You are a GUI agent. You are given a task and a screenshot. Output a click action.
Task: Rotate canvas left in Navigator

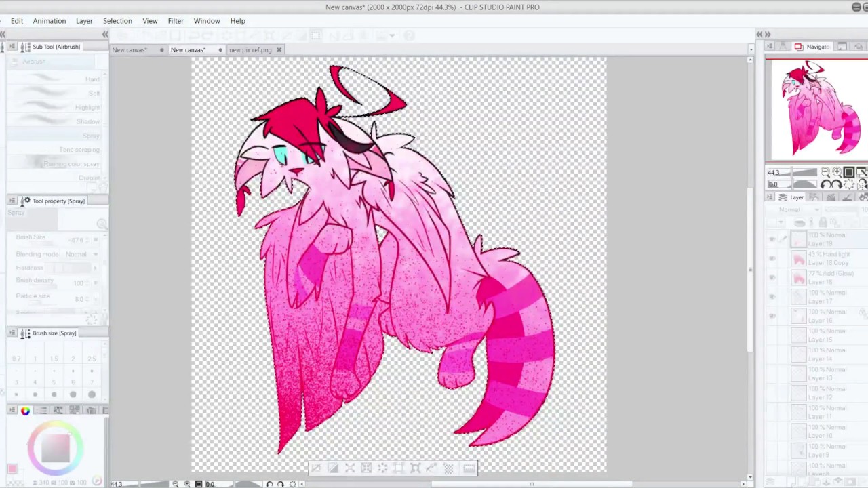tap(825, 184)
